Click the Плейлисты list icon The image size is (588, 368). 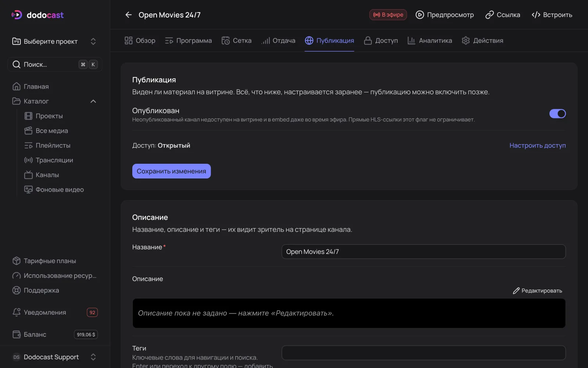point(28,145)
